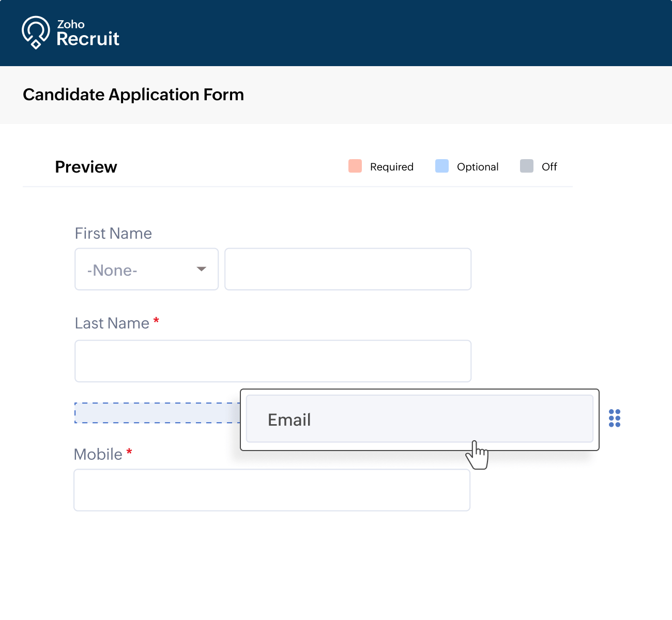Viewport: 672px width, 620px height.
Task: Click the Optional legend label text
Action: [478, 166]
